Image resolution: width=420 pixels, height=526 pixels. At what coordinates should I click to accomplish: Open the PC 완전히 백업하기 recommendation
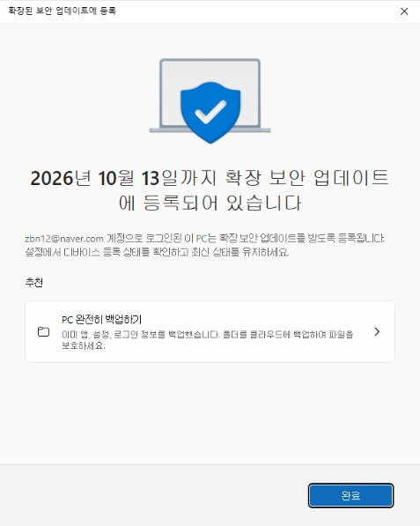point(210,331)
